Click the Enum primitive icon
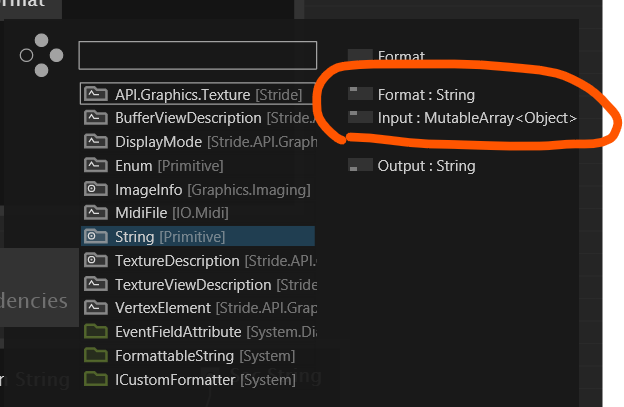This screenshot has height=407, width=624. [x=96, y=165]
